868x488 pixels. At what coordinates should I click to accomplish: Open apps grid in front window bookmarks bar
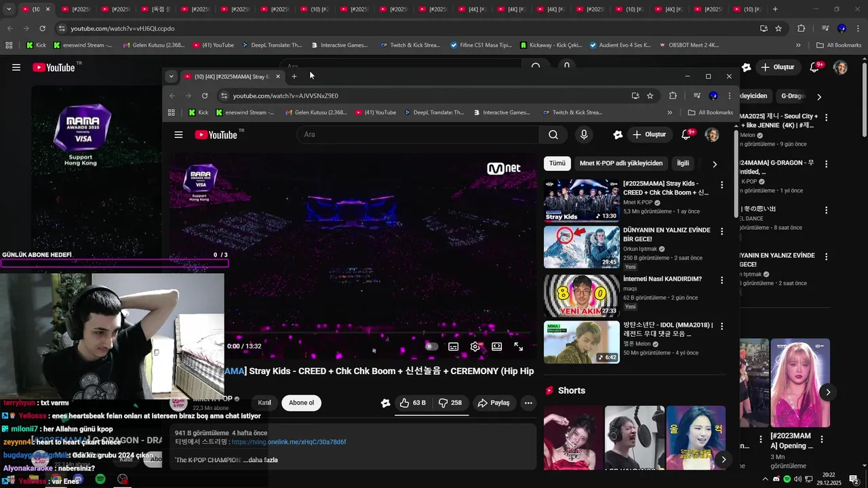172,113
